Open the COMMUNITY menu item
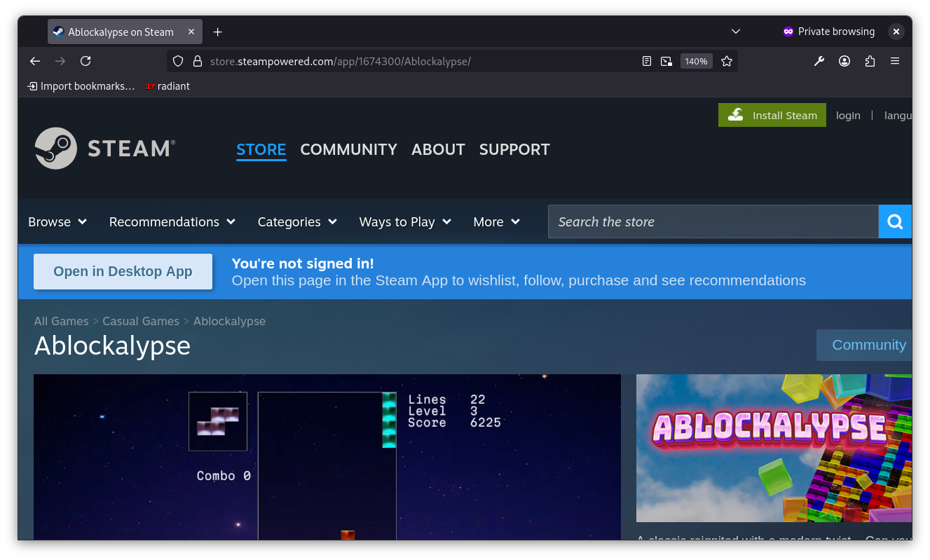Viewport: 930px width, 560px height. [349, 149]
